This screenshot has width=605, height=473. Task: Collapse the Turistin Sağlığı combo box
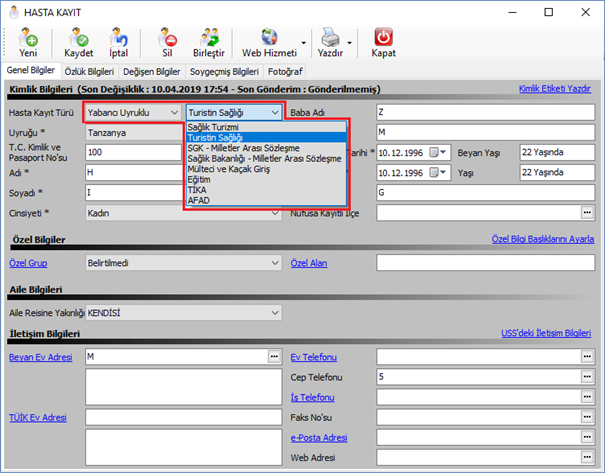(233, 113)
